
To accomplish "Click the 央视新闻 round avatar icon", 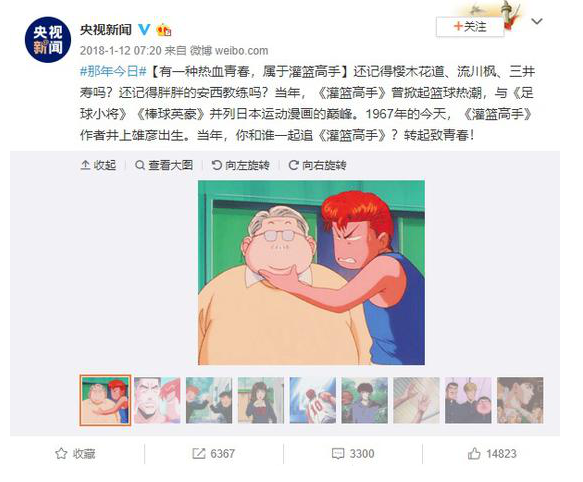I will coord(48,40).
